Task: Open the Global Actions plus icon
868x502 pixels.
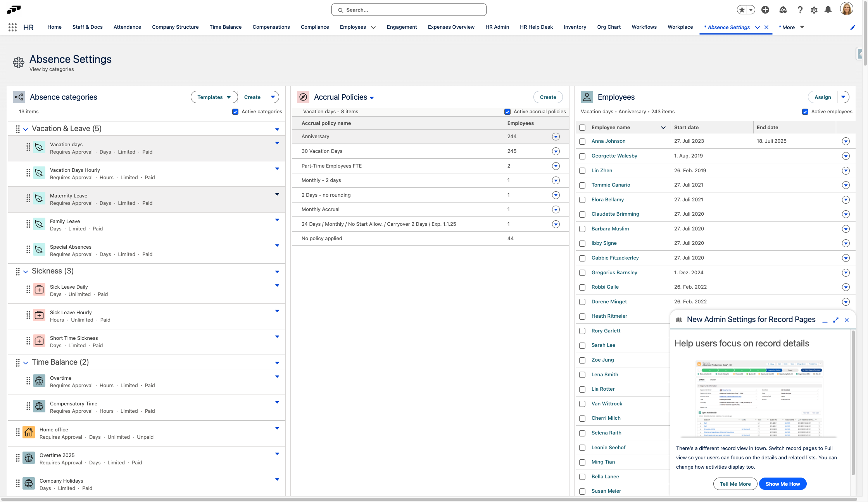Action: [x=765, y=10]
